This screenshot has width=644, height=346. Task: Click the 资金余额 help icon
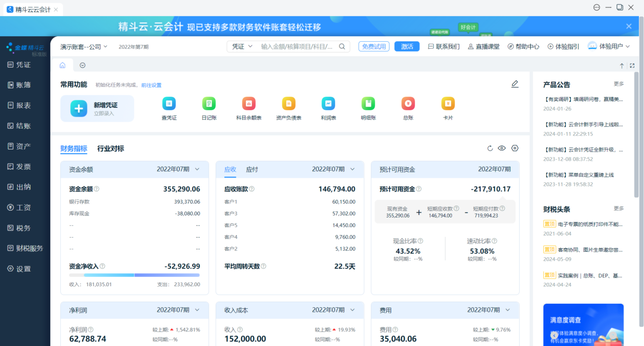point(97,189)
